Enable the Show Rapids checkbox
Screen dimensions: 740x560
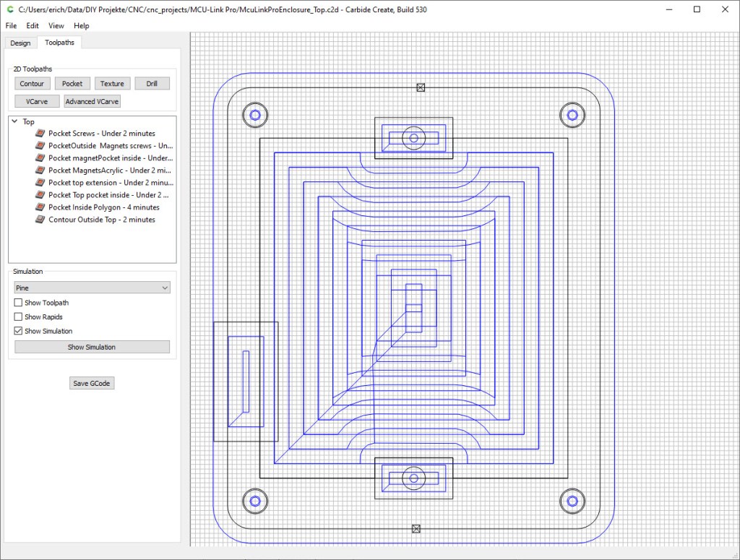tap(18, 317)
